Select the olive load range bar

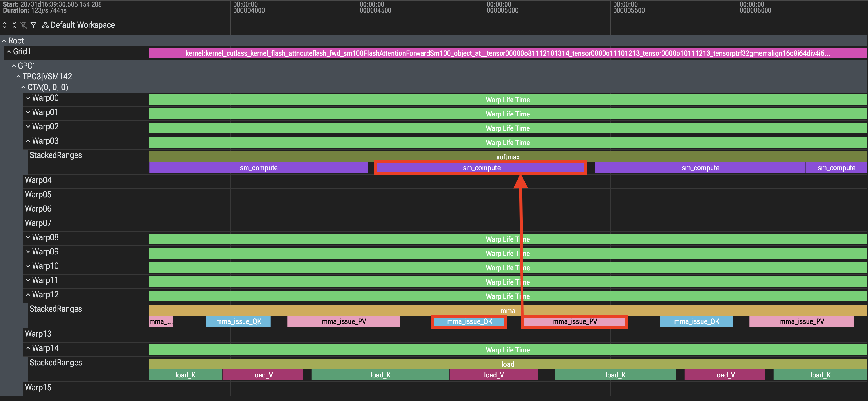[x=508, y=364]
